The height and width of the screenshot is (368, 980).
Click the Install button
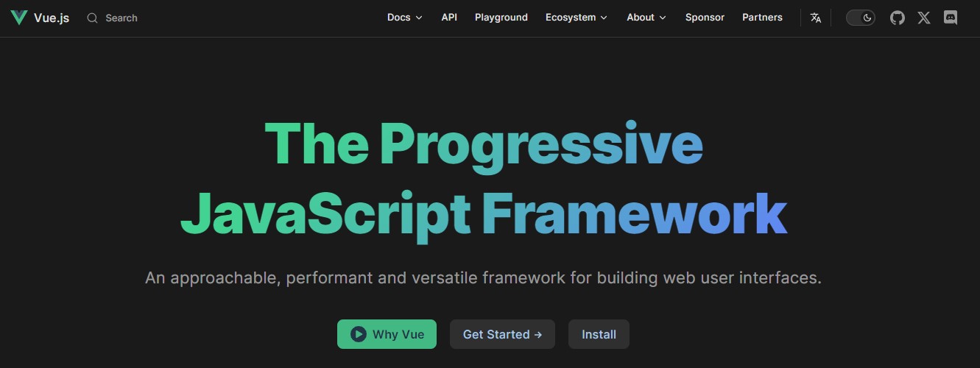coord(599,334)
